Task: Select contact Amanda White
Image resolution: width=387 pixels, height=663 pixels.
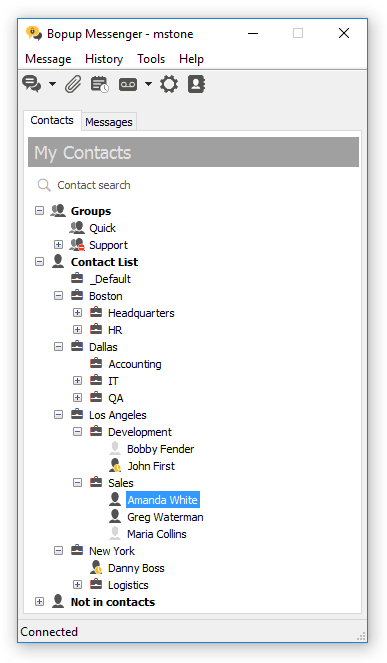Action: (x=163, y=500)
